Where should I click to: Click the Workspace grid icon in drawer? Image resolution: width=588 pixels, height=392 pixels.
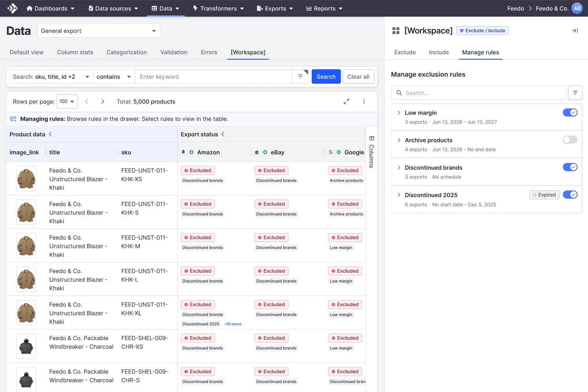click(x=396, y=31)
